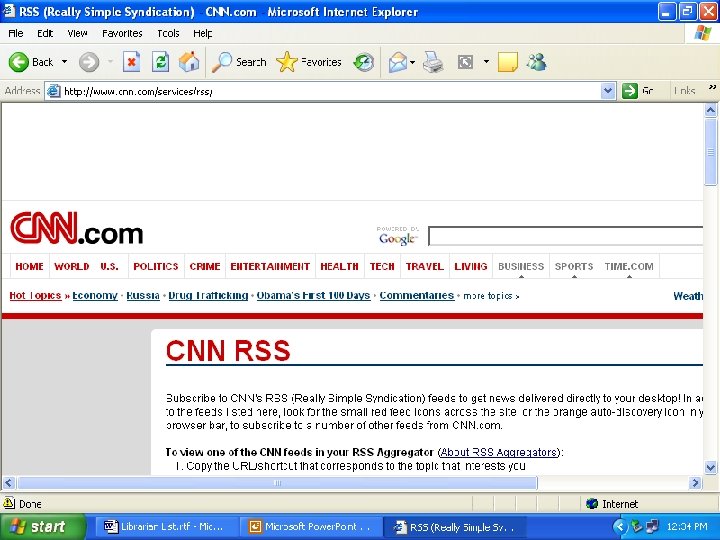Click the vertical scrollbar down arrow
Screen dimensions: 720x540
710,467
